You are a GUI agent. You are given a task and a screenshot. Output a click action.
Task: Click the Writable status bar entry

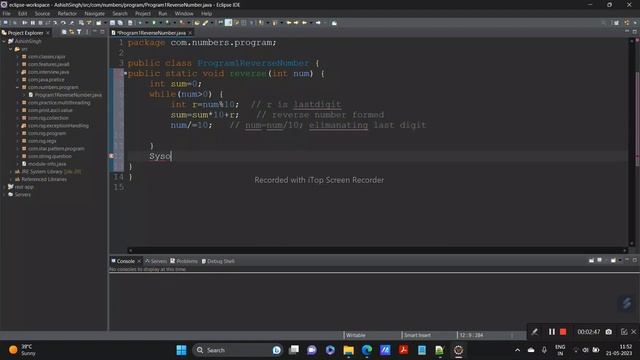click(x=356, y=335)
